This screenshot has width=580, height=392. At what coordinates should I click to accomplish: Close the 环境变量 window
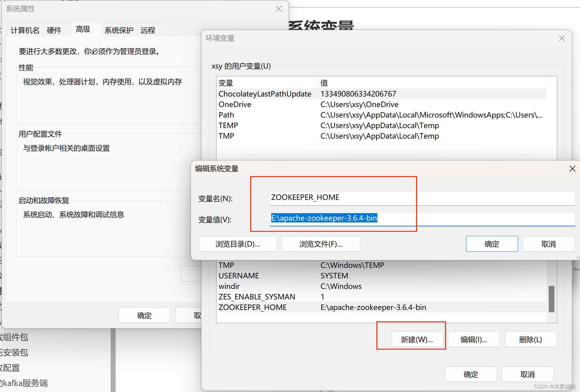562,38
